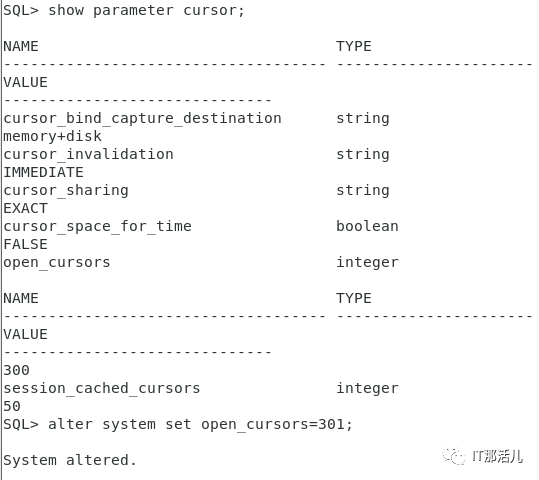Select the session_cached_cursors parameter name
This screenshot has height=480, width=539.
[102, 389]
